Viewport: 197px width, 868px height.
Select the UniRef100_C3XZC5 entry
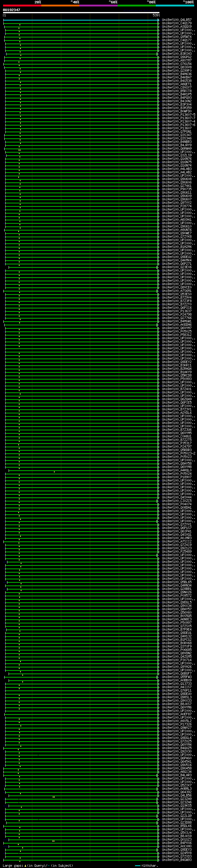[x=177, y=501]
